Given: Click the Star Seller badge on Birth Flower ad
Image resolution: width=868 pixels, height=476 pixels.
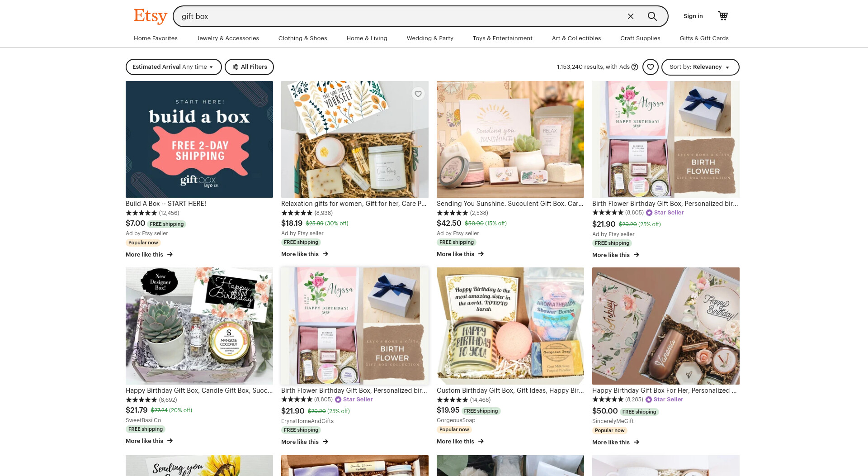Looking at the screenshot, I should click(665, 213).
